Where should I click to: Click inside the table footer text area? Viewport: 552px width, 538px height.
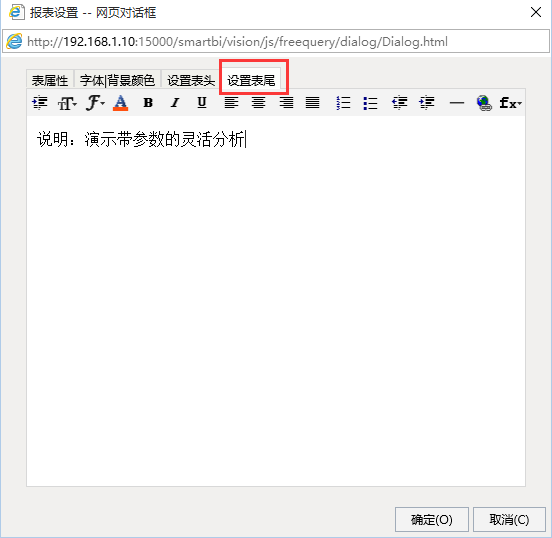[x=276, y=301]
